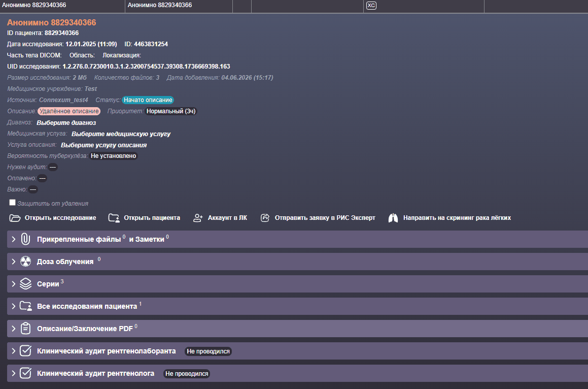Click the Удалённое описание badge
Screen dimensions: 588x389
(x=69, y=111)
